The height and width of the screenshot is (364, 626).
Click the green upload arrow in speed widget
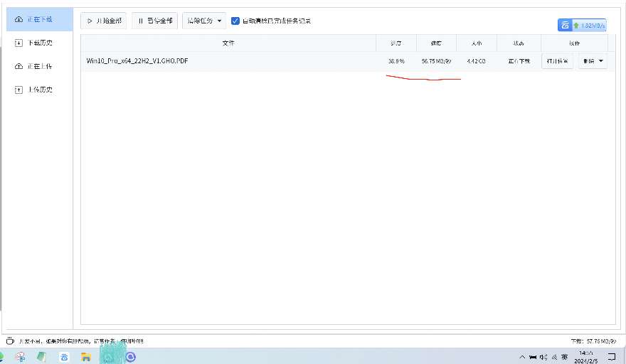pyautogui.click(x=576, y=26)
